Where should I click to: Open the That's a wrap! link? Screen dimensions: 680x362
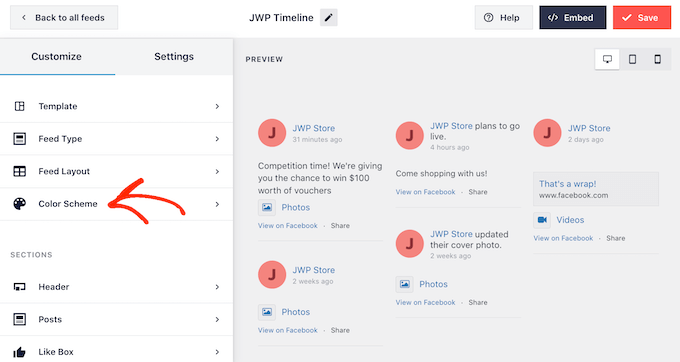click(568, 184)
